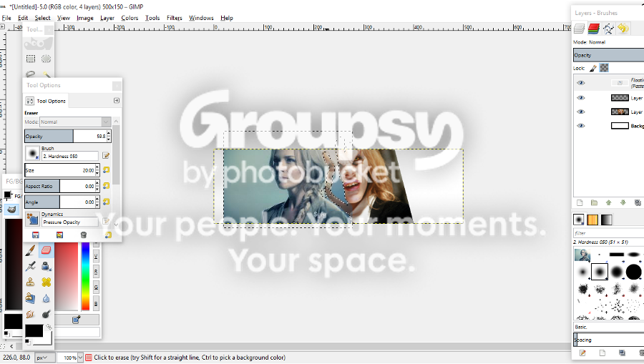Click the R channel button in color picker
Viewport: 644px width, 364px height.
[96, 272]
